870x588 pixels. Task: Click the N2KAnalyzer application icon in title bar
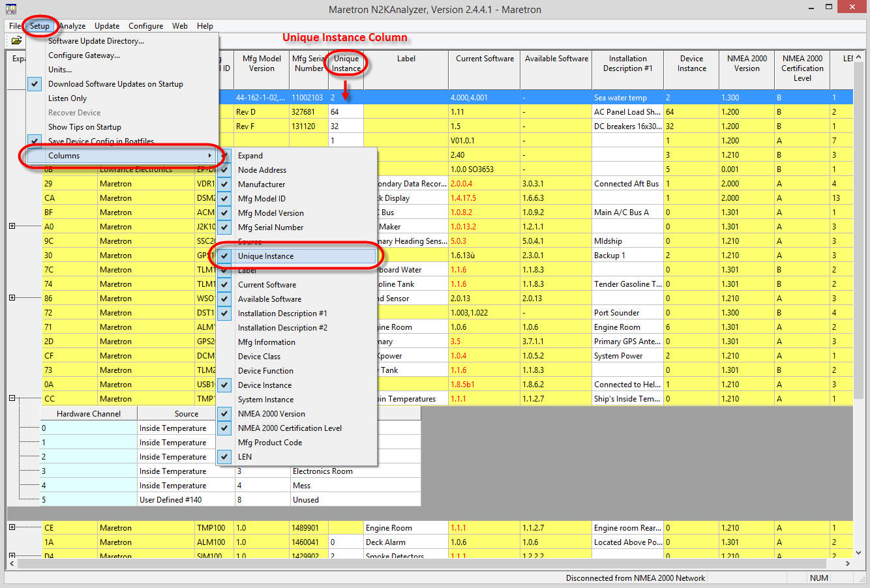pyautogui.click(x=10, y=9)
